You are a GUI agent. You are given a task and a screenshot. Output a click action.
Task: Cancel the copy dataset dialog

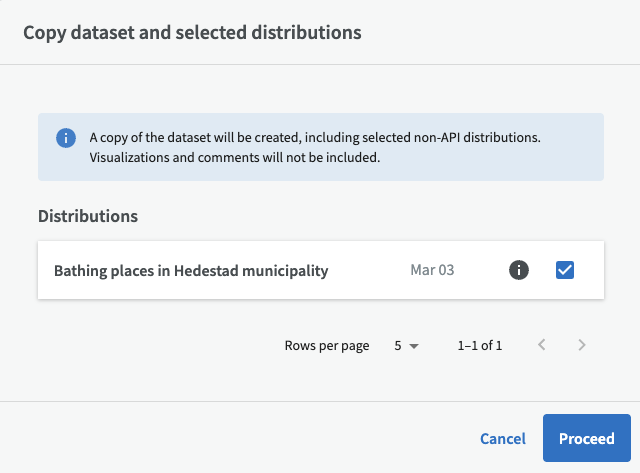click(x=503, y=439)
